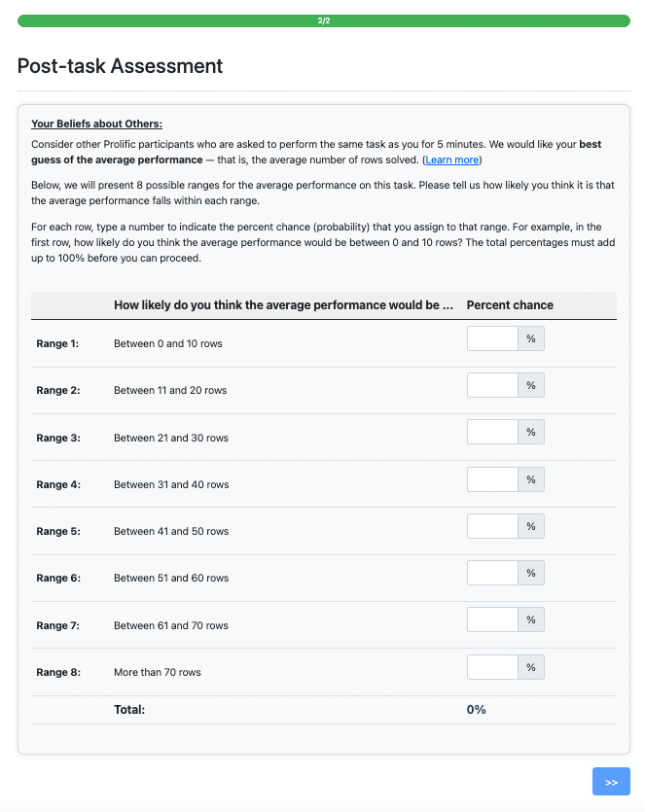Click the 'Between 61 and 70 rows' label
645x812 pixels.
click(171, 625)
